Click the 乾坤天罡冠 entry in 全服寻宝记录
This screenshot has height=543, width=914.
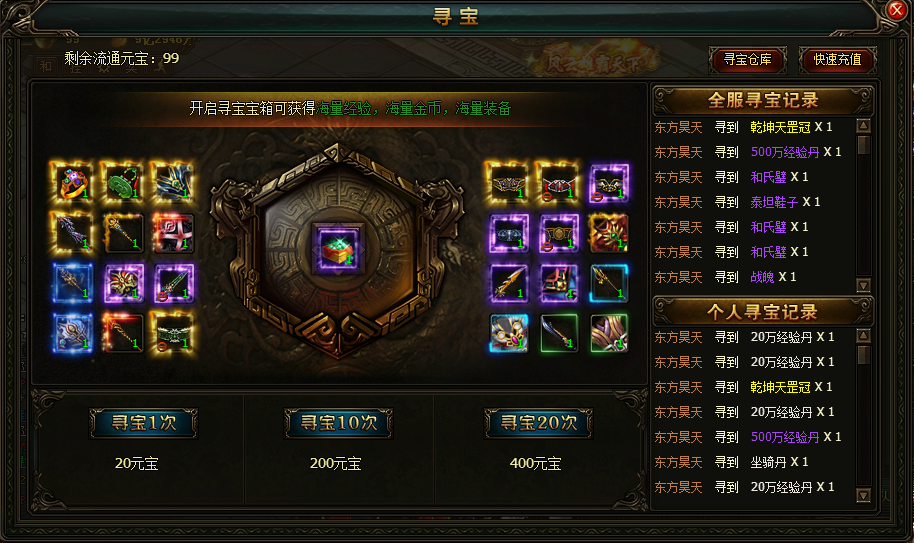click(780, 127)
